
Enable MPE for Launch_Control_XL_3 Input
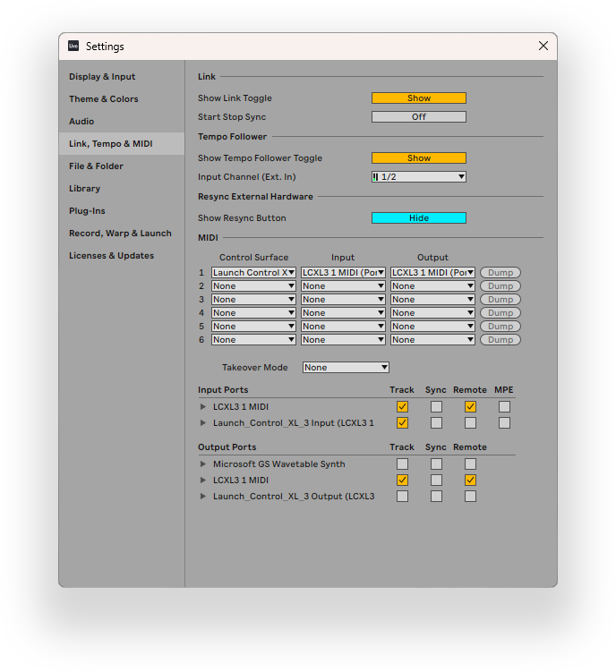point(504,423)
